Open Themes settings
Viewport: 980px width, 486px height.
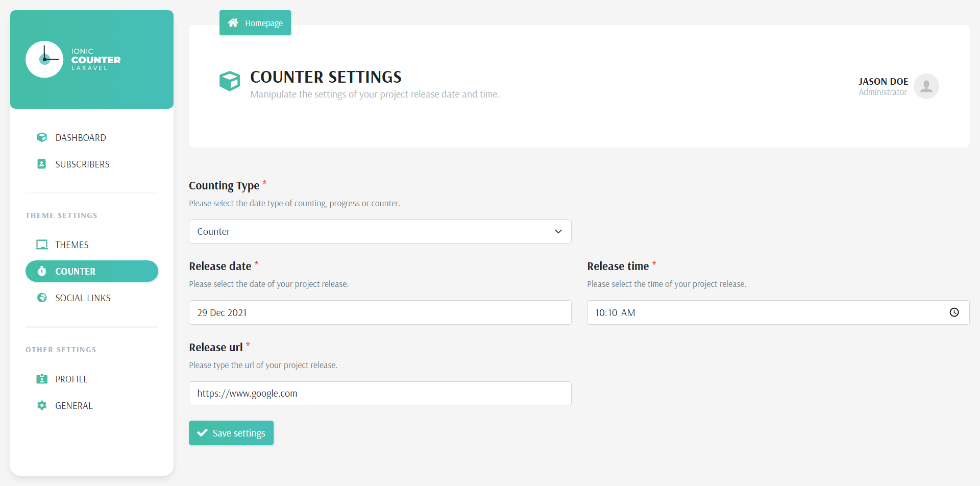tap(92, 245)
